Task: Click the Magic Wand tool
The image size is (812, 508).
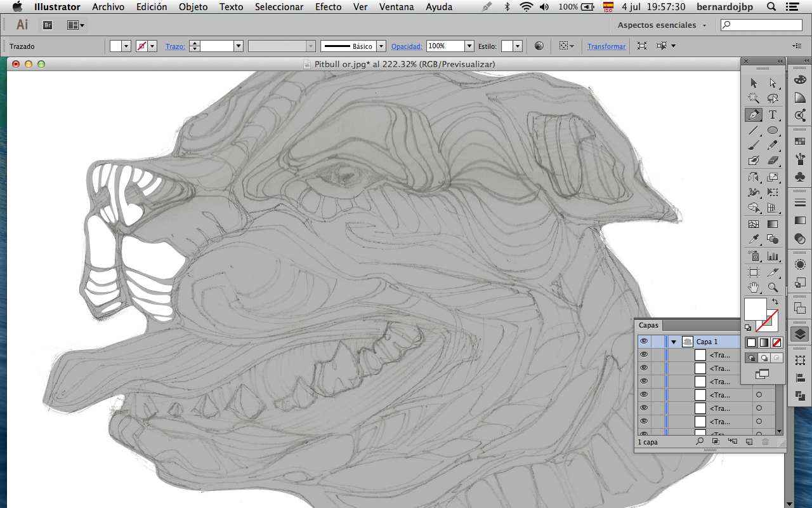Action: [754, 98]
